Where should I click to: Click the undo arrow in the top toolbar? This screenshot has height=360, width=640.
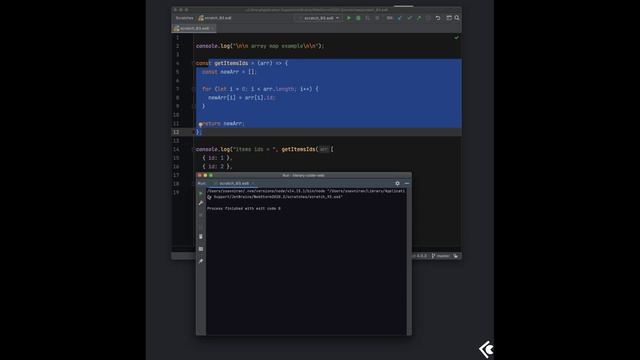[x=438, y=18]
